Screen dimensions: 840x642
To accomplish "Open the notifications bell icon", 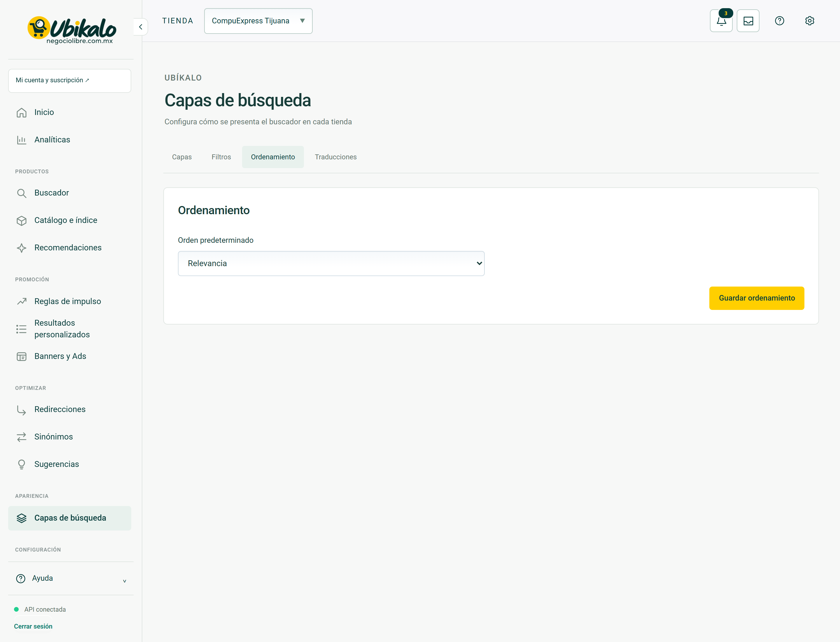I will click(x=721, y=21).
